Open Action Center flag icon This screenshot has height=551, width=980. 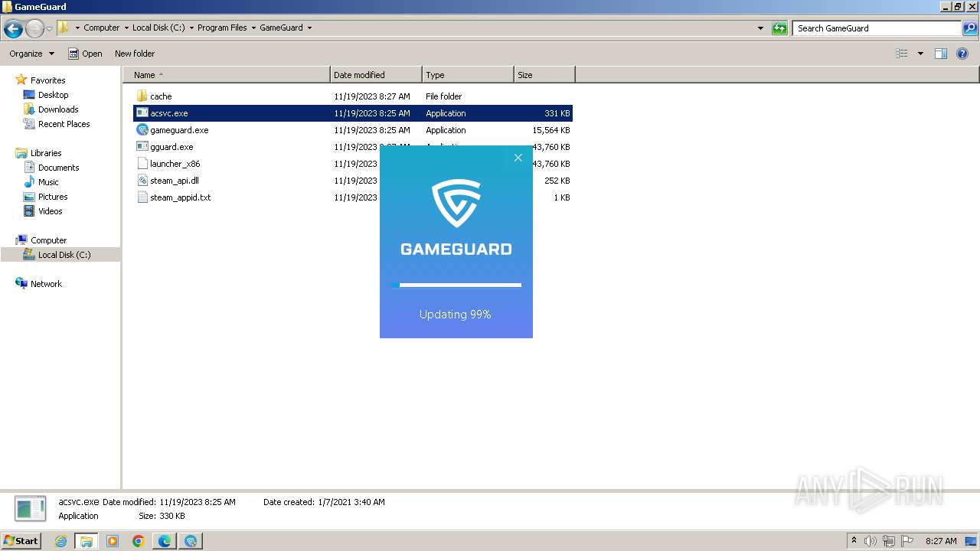pyautogui.click(x=907, y=541)
